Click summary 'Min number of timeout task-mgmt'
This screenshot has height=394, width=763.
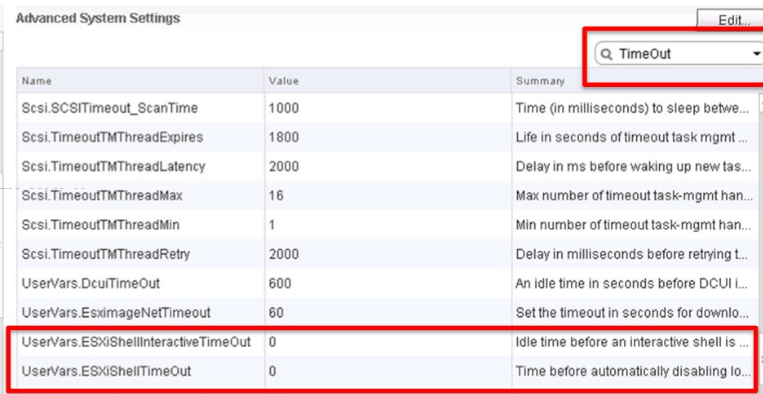pos(634,225)
